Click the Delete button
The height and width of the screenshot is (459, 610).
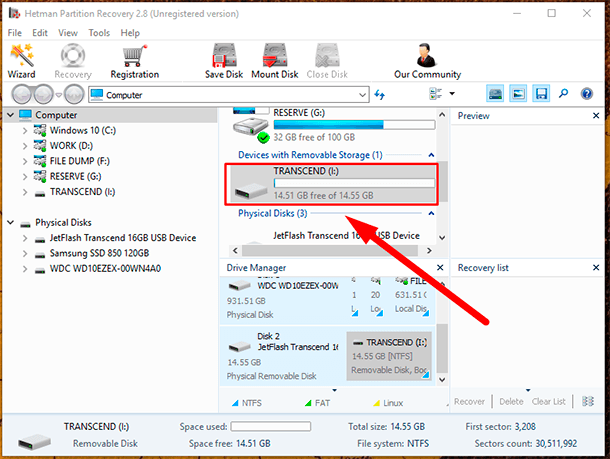[511, 401]
